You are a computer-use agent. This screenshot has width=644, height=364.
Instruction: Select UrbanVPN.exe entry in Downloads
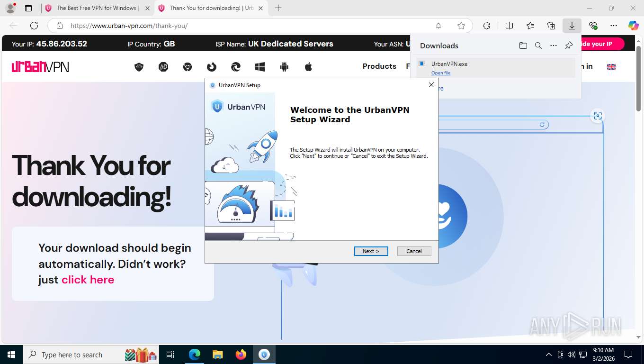pos(496,68)
